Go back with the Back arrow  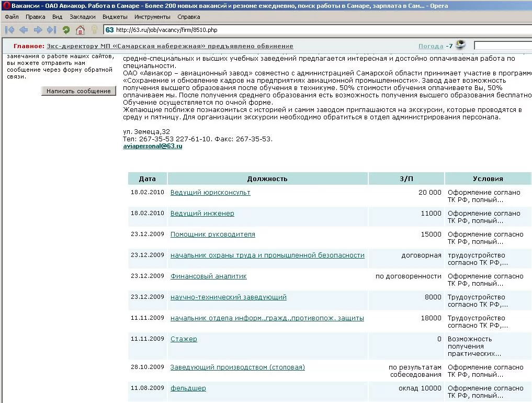pyautogui.click(x=24, y=30)
